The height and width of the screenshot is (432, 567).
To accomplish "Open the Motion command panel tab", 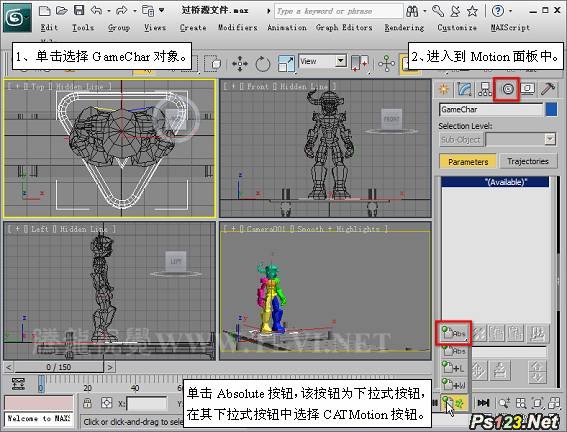I will click(x=508, y=89).
